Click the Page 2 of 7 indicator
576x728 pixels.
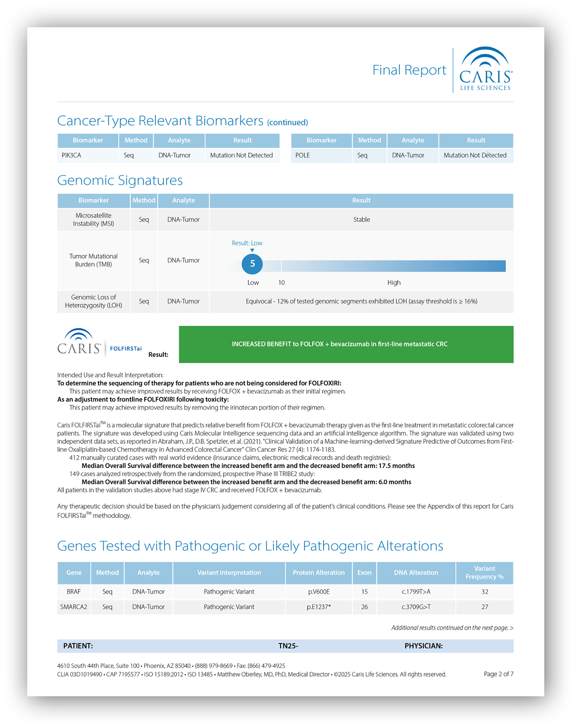(498, 674)
